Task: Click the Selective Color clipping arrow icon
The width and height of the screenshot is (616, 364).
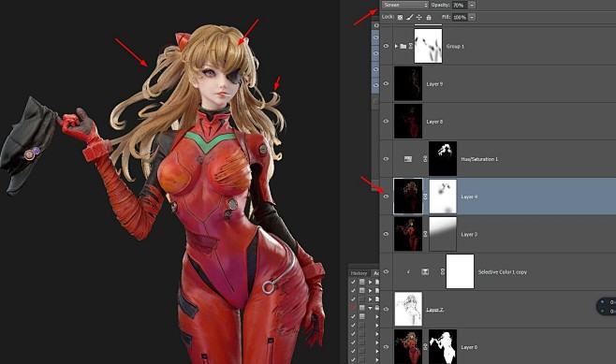Action: 408,271
